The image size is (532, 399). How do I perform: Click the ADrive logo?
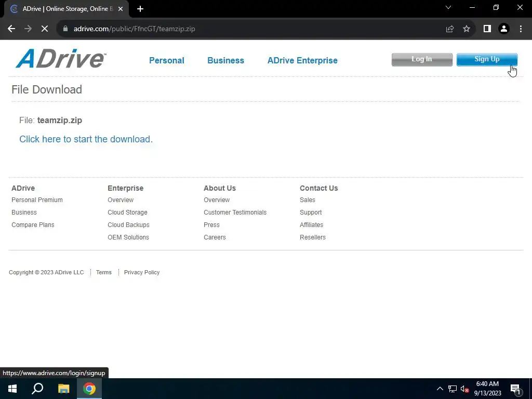(x=61, y=59)
